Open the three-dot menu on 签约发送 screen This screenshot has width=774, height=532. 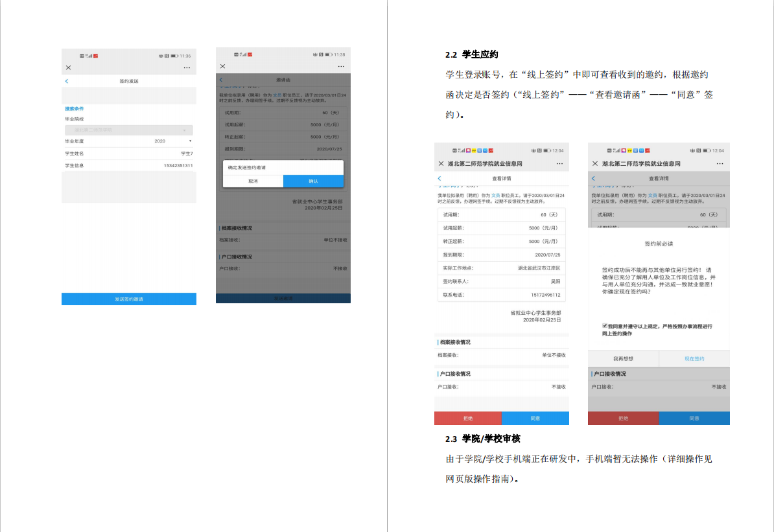tap(187, 67)
